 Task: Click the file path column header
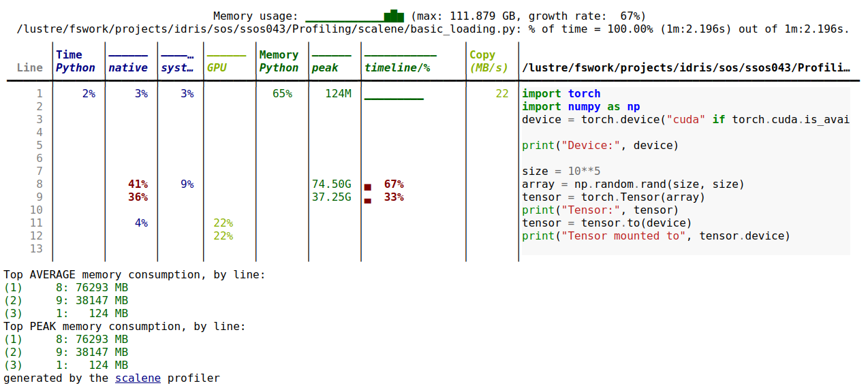685,67
